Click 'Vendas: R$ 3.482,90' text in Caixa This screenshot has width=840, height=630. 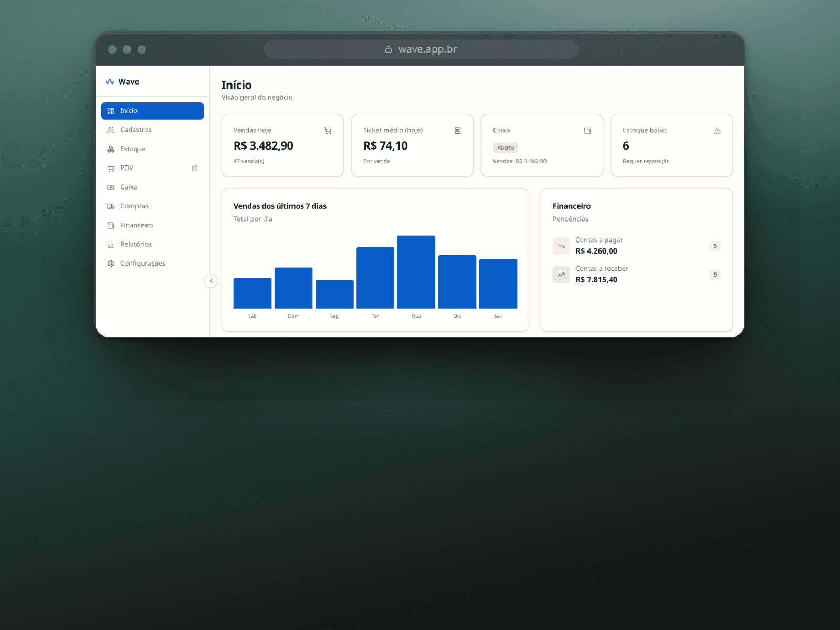(520, 161)
